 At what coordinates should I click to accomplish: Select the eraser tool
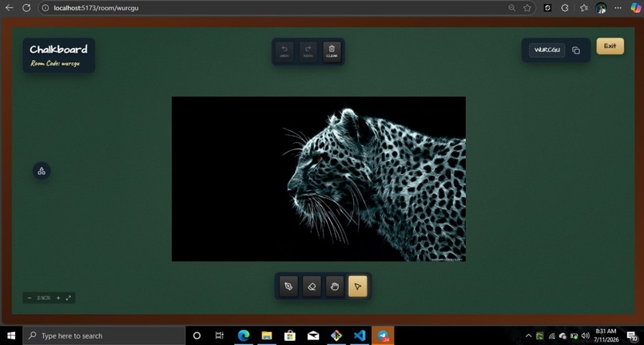point(312,286)
